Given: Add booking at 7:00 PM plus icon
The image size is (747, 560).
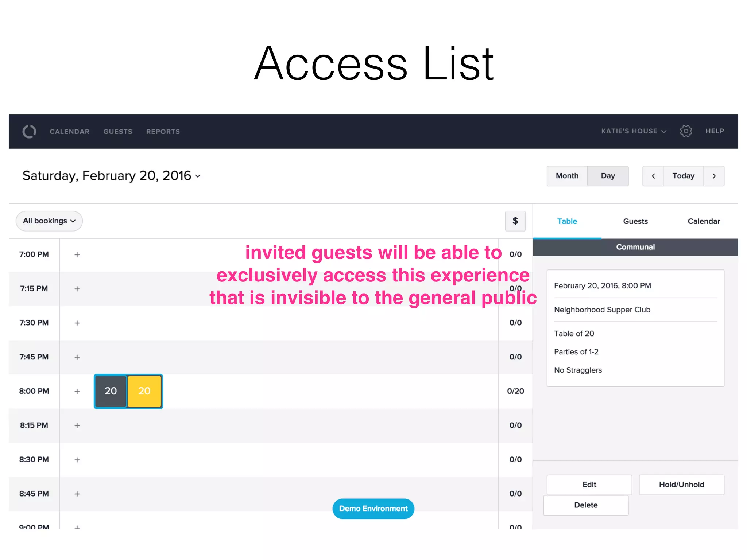Looking at the screenshot, I should 77,254.
